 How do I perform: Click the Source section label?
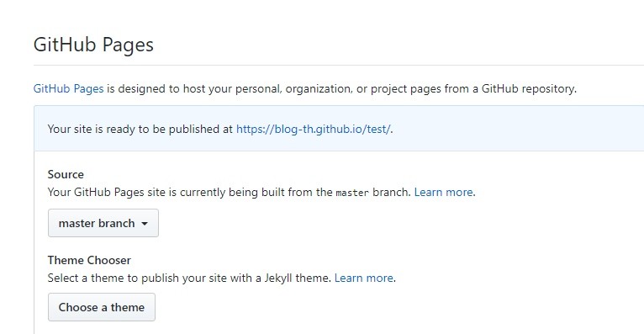click(x=66, y=174)
